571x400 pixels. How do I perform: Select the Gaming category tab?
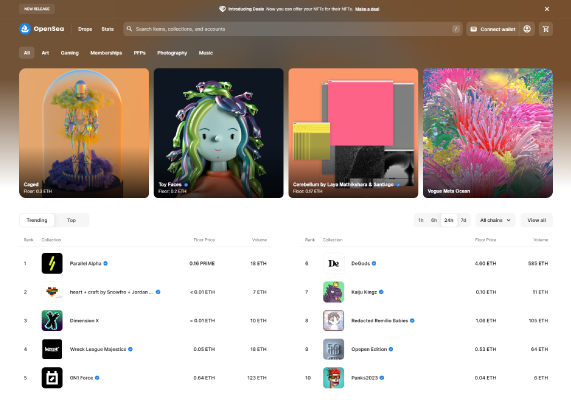[x=70, y=53]
